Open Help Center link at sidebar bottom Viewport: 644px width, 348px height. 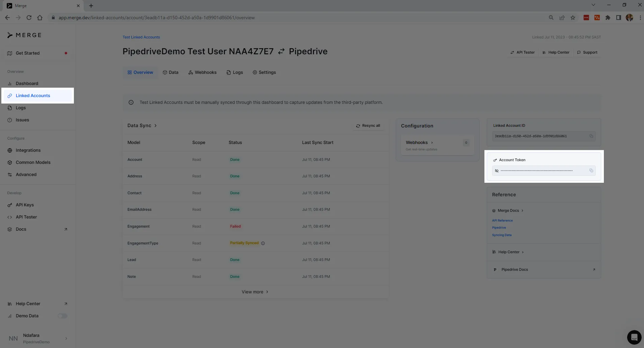[37, 303]
